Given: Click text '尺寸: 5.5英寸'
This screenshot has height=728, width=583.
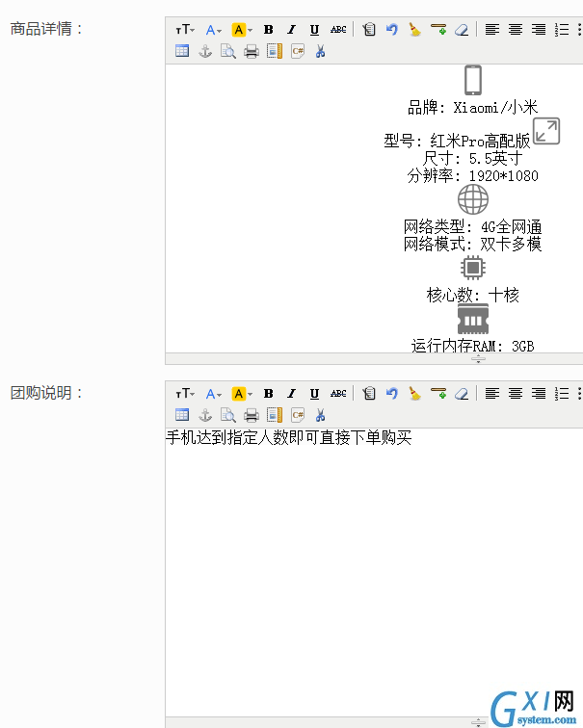Looking at the screenshot, I should (473, 159).
